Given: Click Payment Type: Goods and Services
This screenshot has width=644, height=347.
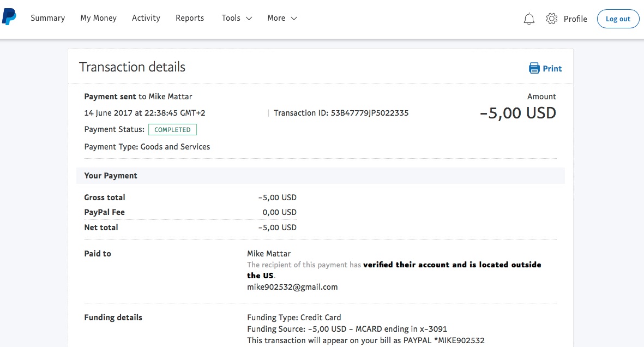Looking at the screenshot, I should coord(147,147).
